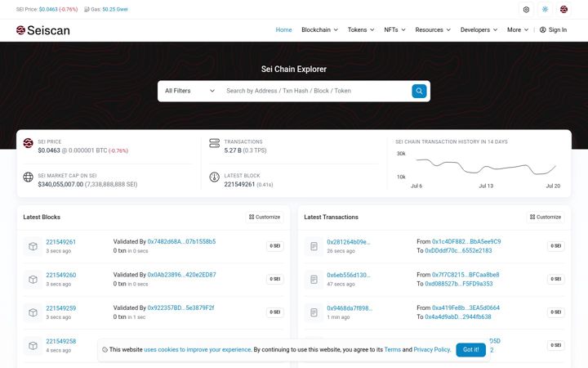Customize the Latest Transactions panel

coord(546,217)
